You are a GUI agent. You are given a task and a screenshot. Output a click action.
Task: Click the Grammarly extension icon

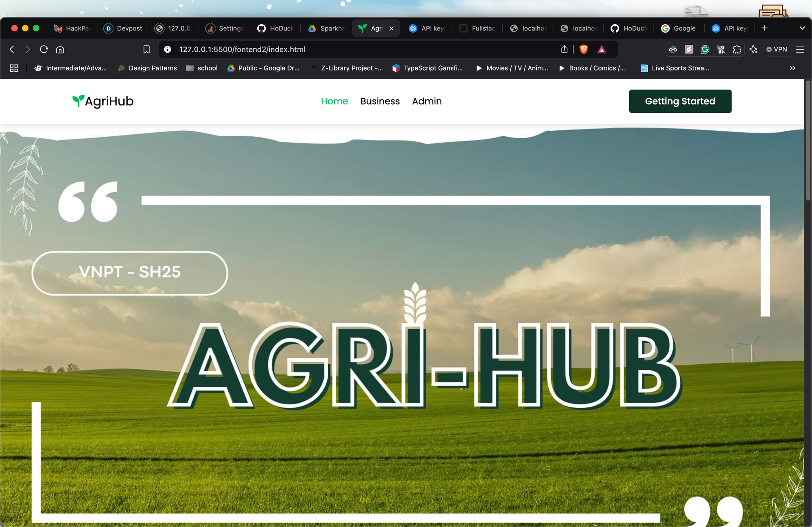705,50
